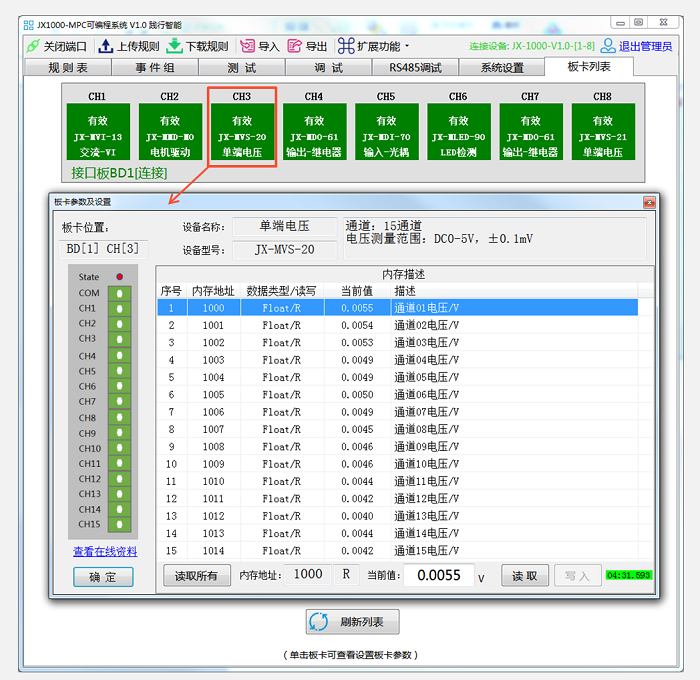Click the device name field 单端电压
This screenshot has width=700, height=680.
(x=285, y=226)
